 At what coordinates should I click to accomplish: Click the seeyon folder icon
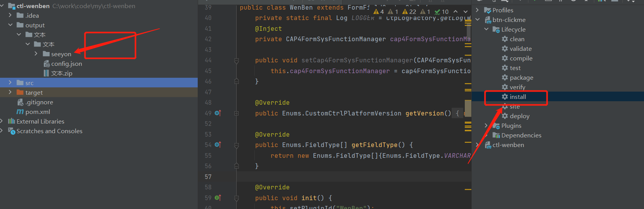click(x=46, y=54)
